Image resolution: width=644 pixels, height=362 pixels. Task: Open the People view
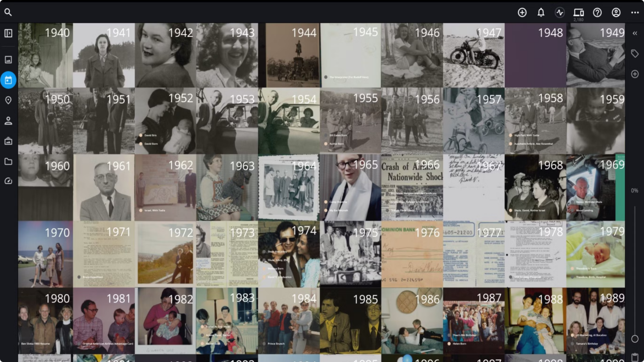pyautogui.click(x=8, y=120)
